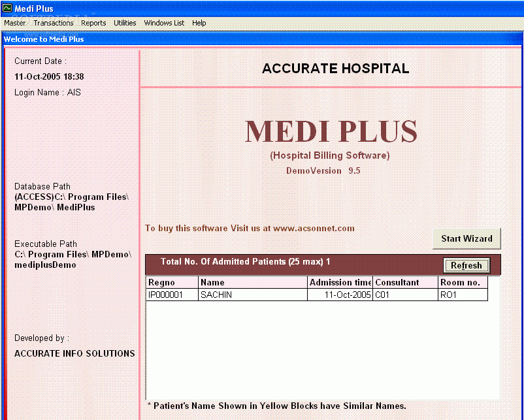Refresh the admitted patients list

[x=467, y=266]
